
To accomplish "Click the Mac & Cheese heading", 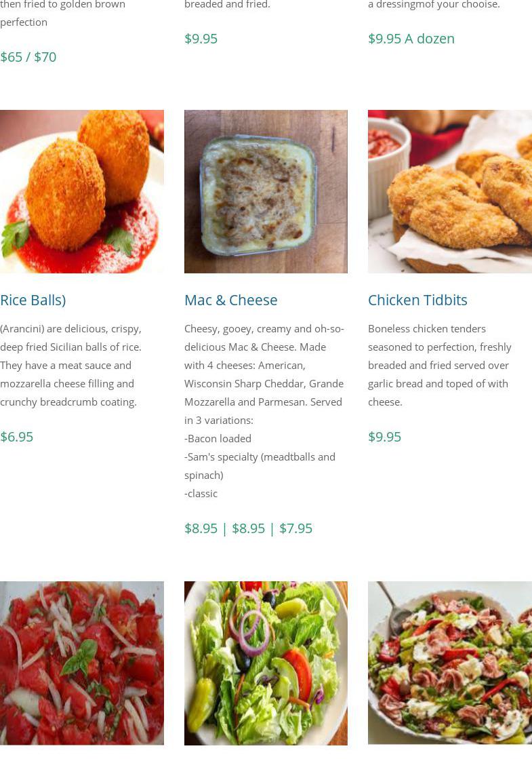I will 230,300.
